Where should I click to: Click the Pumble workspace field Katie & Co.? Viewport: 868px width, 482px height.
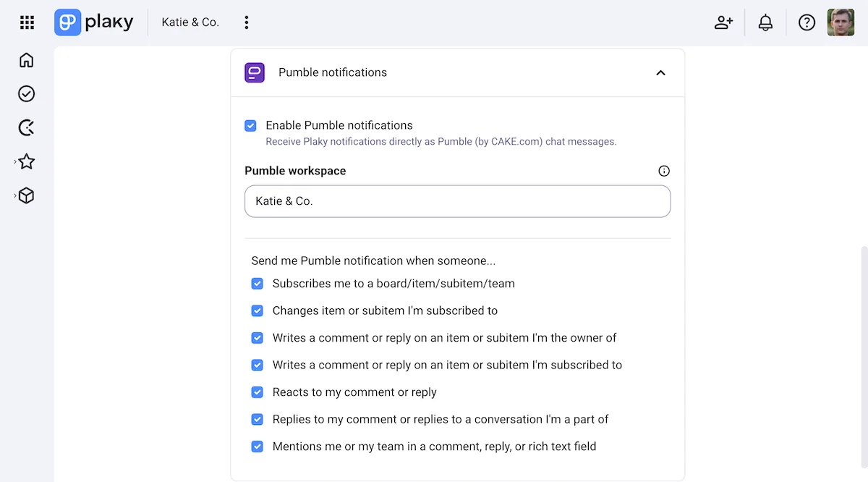tap(458, 201)
